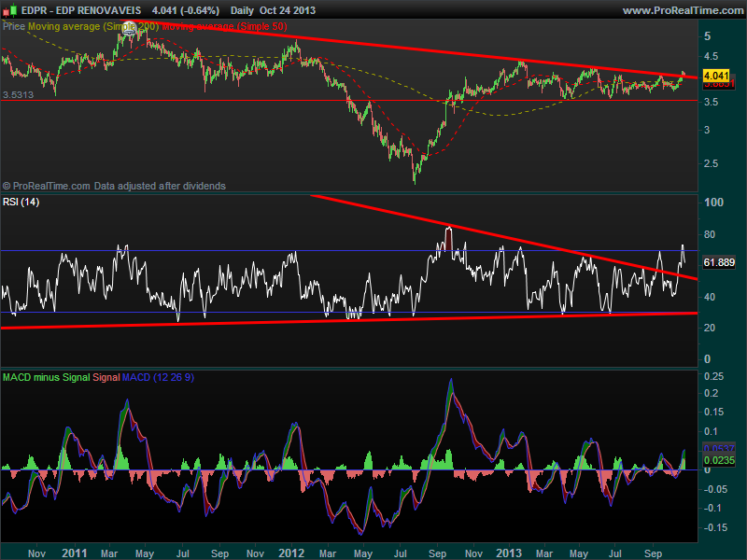
Task: Click the 0.15 label on MACD axis
Action: [713, 412]
